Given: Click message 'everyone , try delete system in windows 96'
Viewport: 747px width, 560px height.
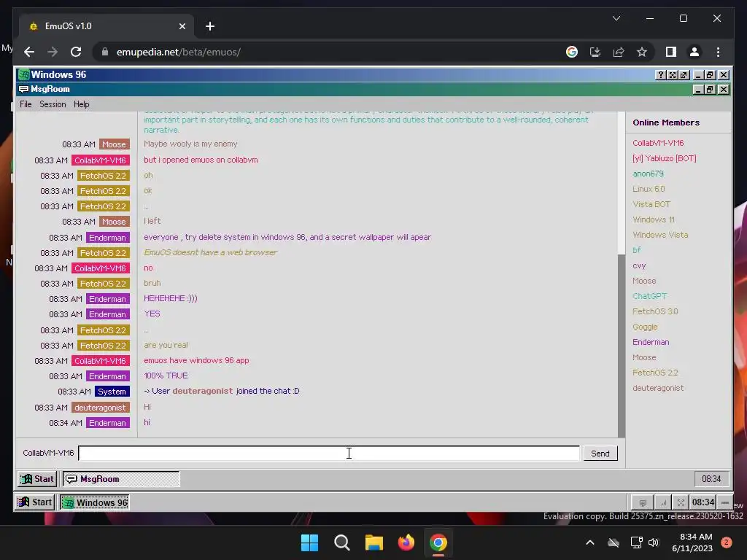Looking at the screenshot, I should pos(287,237).
